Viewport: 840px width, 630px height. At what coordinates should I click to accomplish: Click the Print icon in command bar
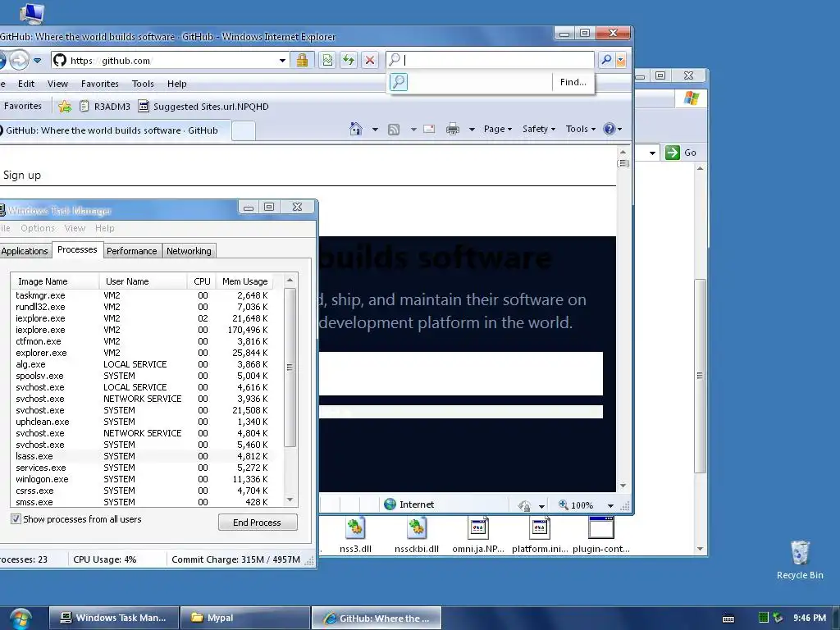pyautogui.click(x=453, y=129)
